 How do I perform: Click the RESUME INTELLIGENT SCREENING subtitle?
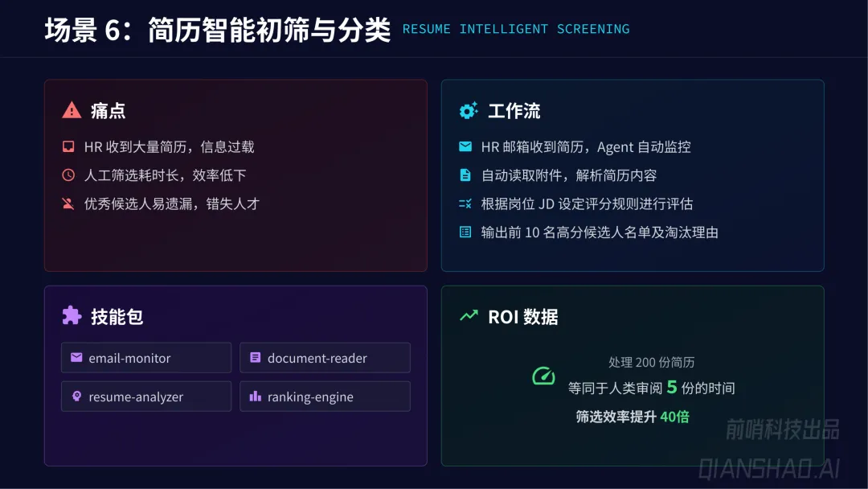coord(516,29)
